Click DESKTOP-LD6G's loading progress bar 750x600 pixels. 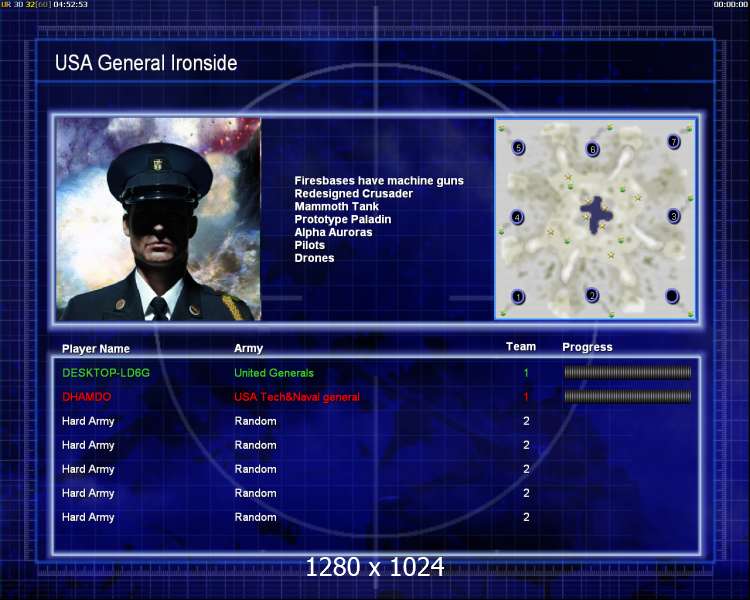627,373
